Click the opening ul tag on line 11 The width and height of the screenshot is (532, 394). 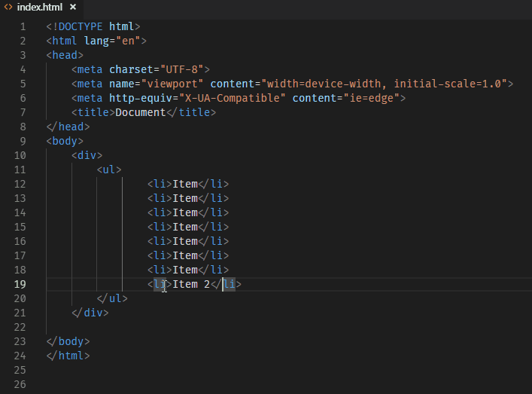tap(109, 170)
